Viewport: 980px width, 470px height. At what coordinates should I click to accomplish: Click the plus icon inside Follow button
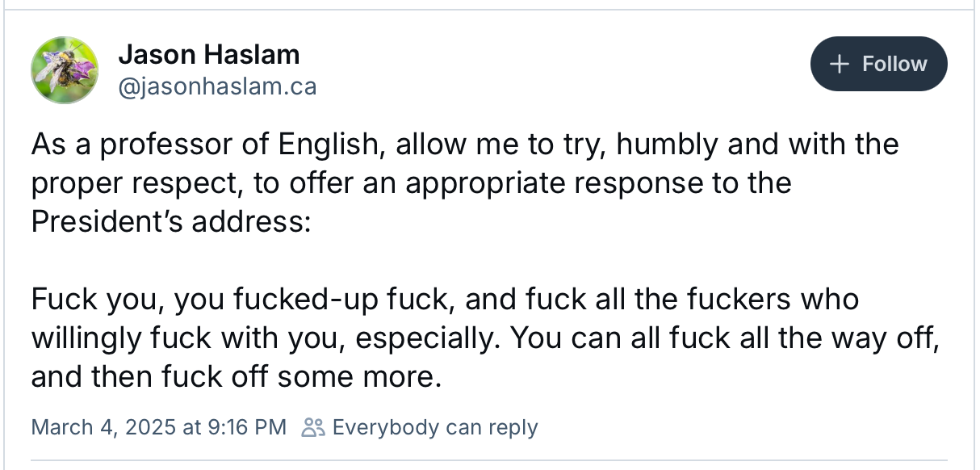coord(840,64)
